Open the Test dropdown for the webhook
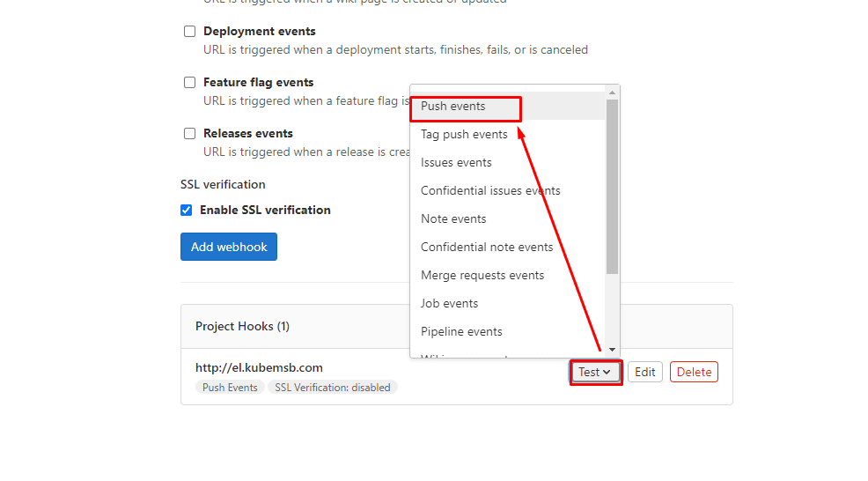 (x=595, y=372)
